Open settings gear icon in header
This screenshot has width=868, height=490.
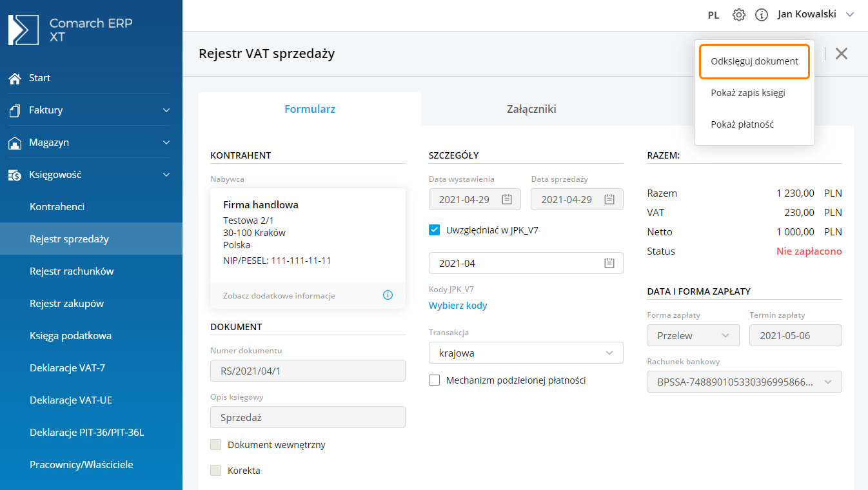[739, 15]
